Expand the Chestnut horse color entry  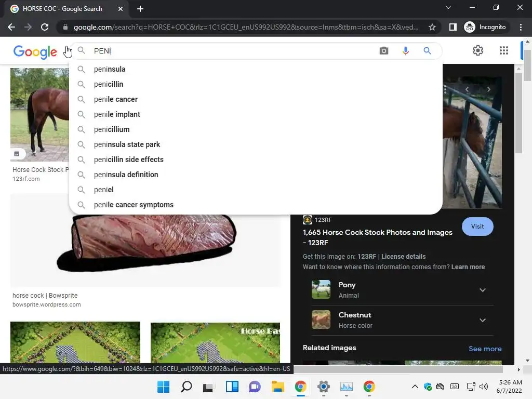click(483, 320)
